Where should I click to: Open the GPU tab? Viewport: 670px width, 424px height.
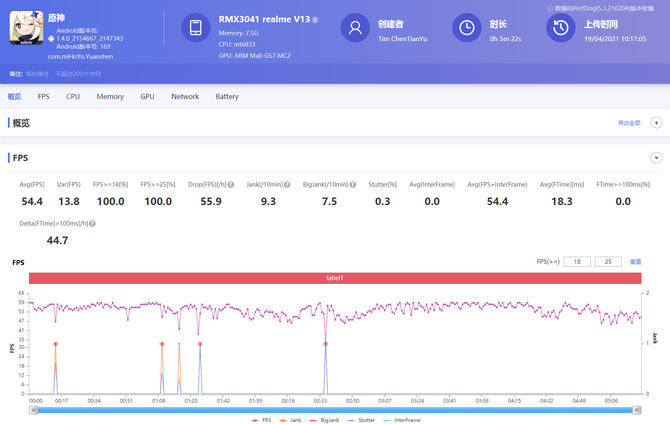(x=147, y=97)
